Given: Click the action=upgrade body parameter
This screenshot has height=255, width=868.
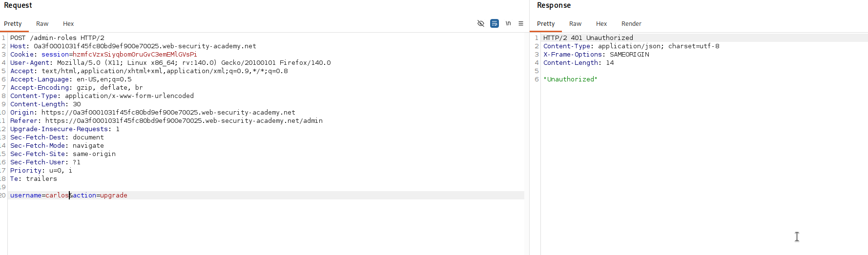Looking at the screenshot, I should point(100,195).
